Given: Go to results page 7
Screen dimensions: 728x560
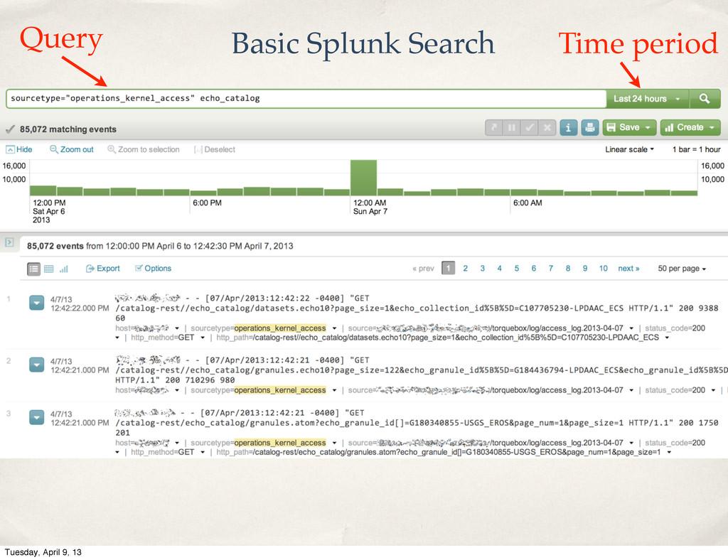Looking at the screenshot, I should click(551, 268).
